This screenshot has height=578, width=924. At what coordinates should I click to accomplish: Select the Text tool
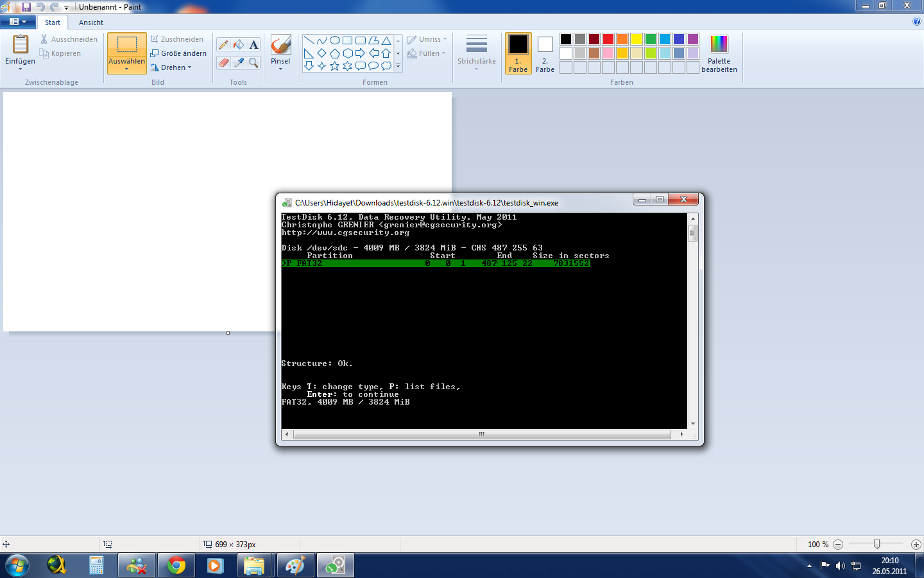click(x=254, y=44)
